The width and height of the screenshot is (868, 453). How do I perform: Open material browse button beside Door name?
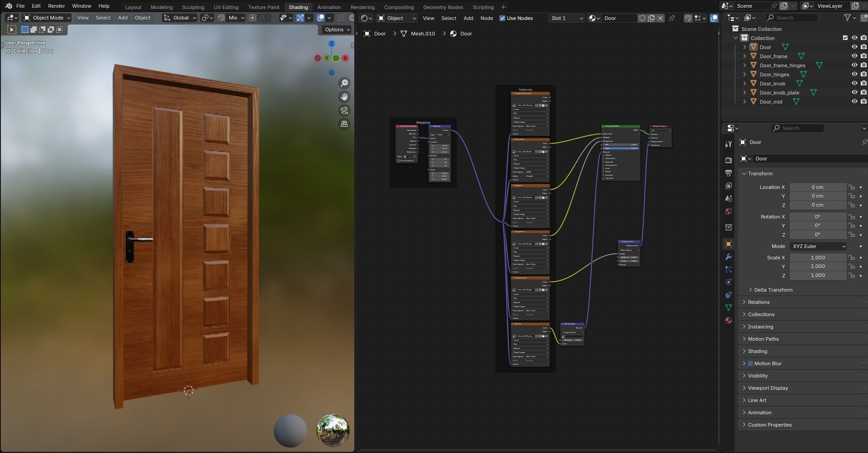(594, 18)
